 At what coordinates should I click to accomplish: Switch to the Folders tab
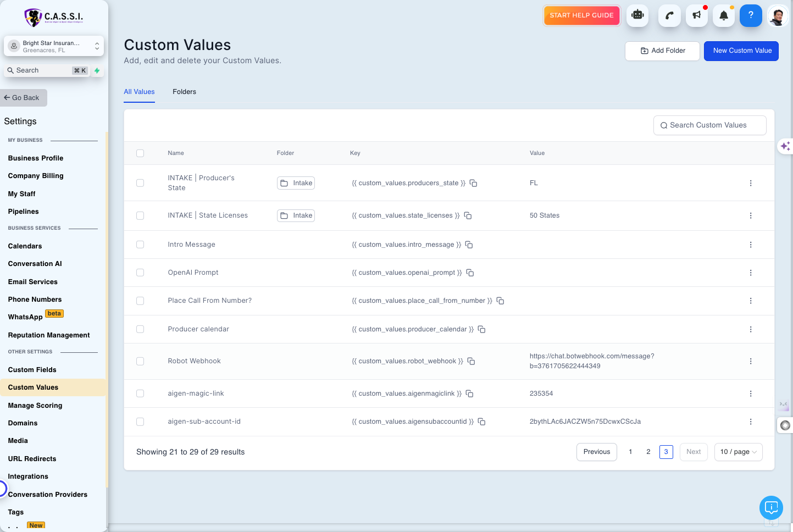pos(184,92)
